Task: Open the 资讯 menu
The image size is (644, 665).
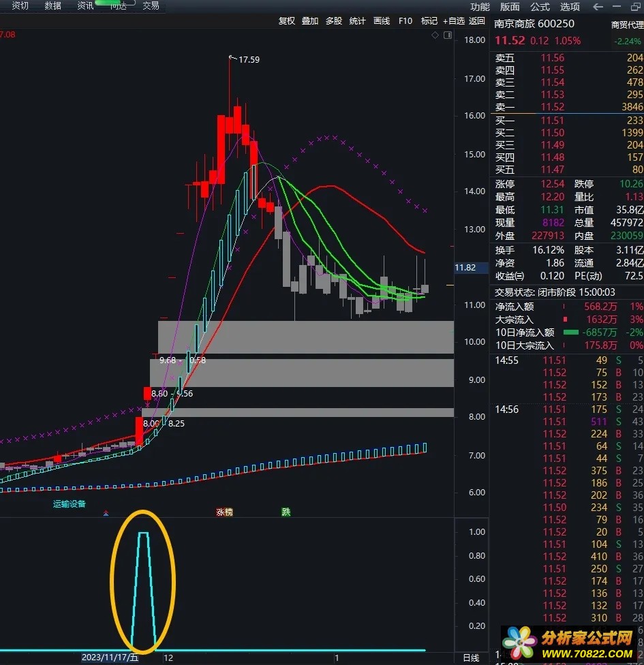Action: pos(85,5)
